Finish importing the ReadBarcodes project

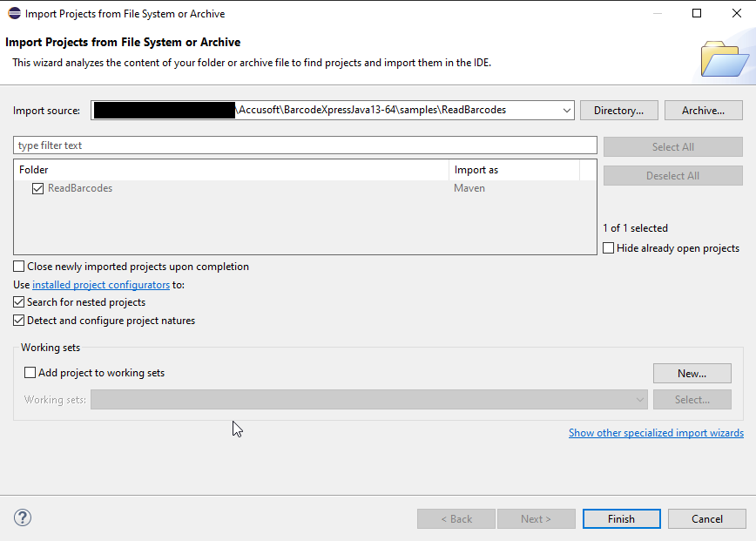click(x=621, y=518)
